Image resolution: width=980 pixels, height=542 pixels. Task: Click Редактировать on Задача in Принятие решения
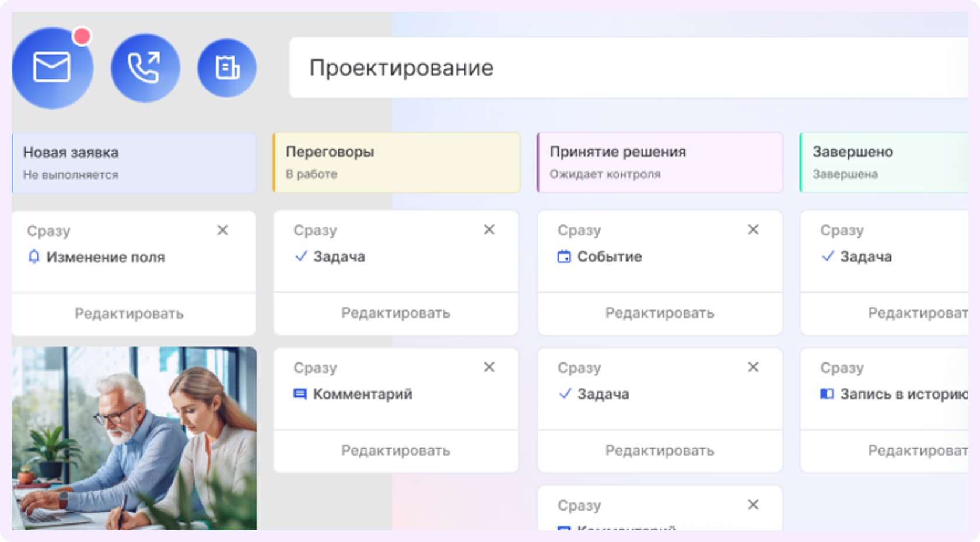tap(660, 451)
